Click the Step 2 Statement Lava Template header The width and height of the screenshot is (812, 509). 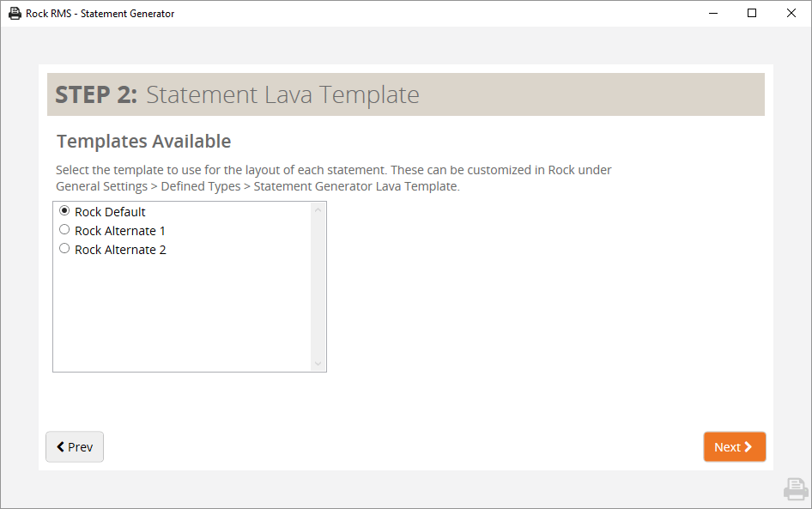(406, 94)
